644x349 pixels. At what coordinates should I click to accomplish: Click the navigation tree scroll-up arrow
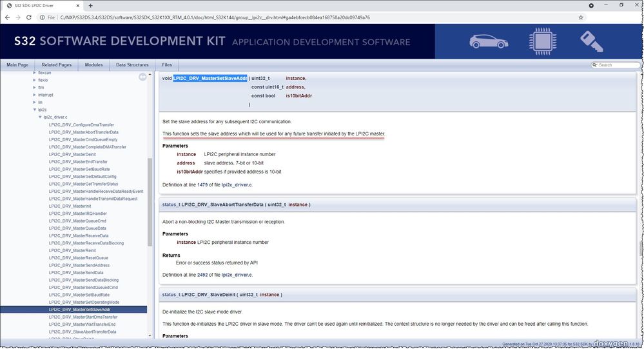(150, 74)
